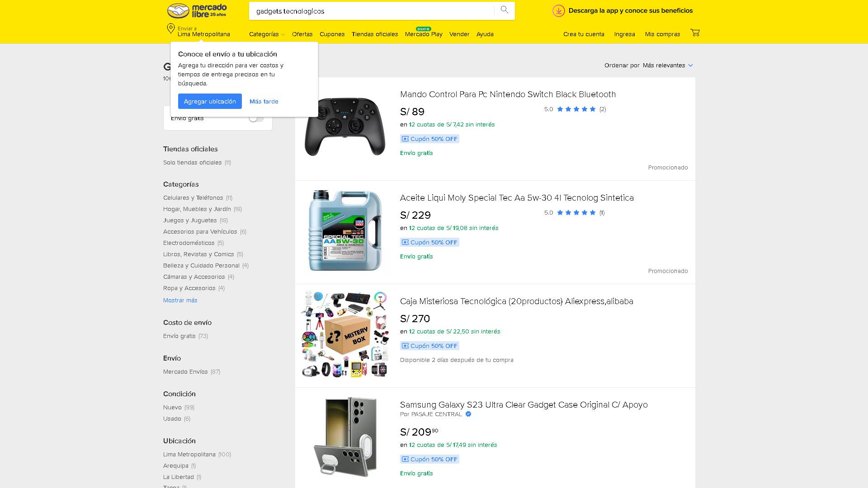Dismiss the location popup with Más tarde

tap(264, 101)
